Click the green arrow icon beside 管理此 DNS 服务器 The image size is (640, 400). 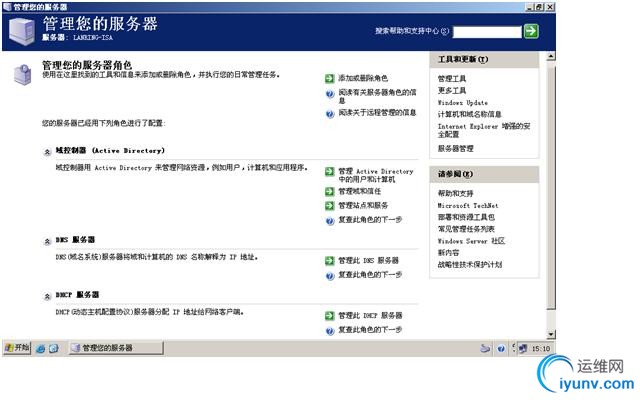point(329,260)
